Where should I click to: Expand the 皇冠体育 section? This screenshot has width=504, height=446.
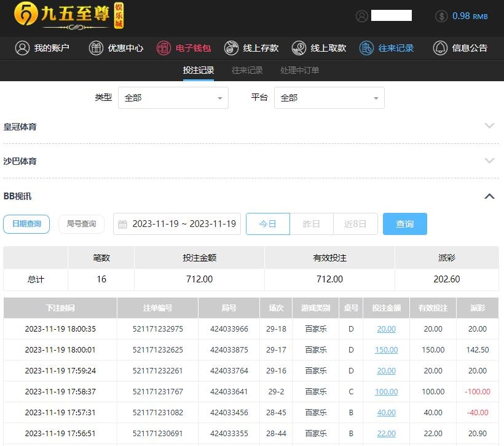[x=489, y=126]
